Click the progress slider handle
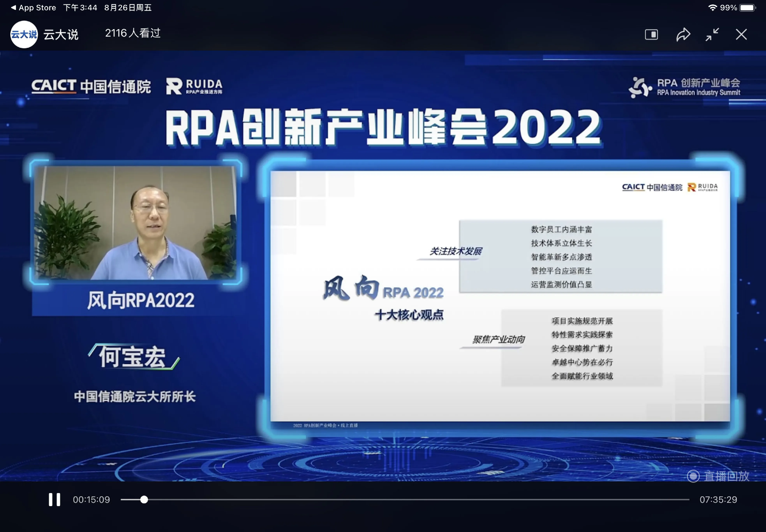 [x=144, y=499]
